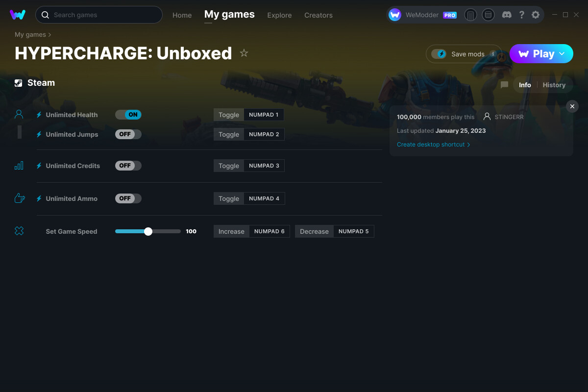Click lightning icon beside Unlimited Credits

tap(39, 166)
